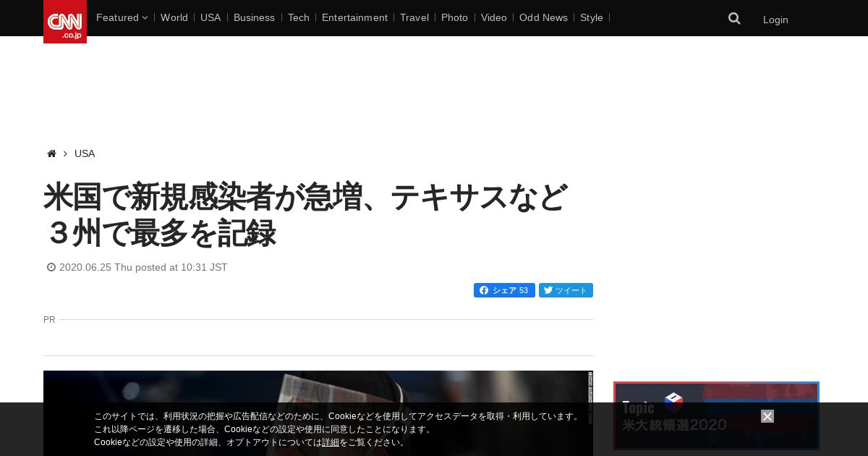The width and height of the screenshot is (868, 456).
Task: Go to the home icon in breadcrumb
Action: tap(51, 153)
